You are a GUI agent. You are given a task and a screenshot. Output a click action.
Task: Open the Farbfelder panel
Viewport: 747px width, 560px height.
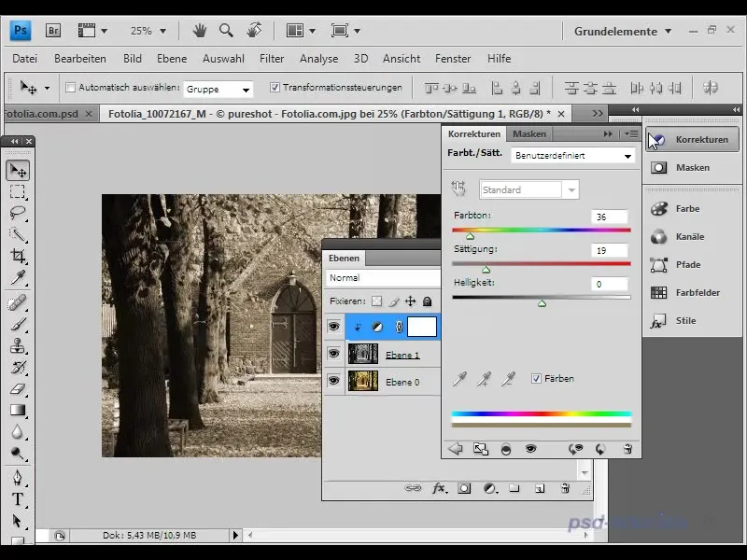tap(691, 292)
